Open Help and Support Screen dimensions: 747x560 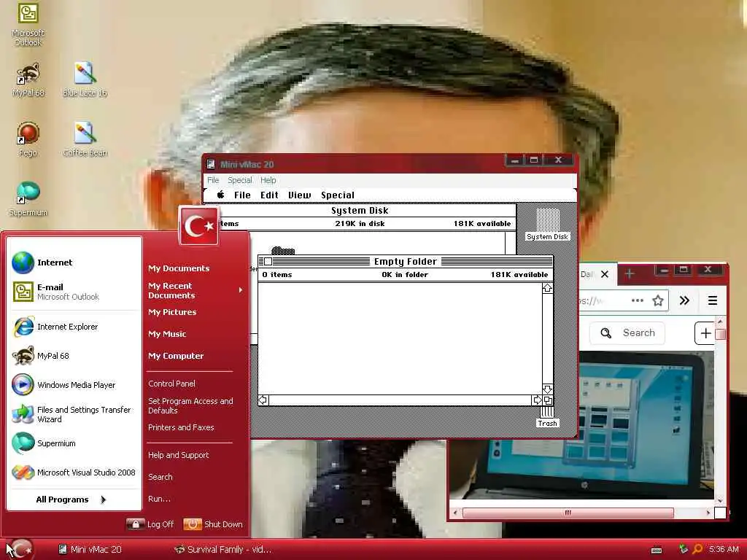coord(178,455)
